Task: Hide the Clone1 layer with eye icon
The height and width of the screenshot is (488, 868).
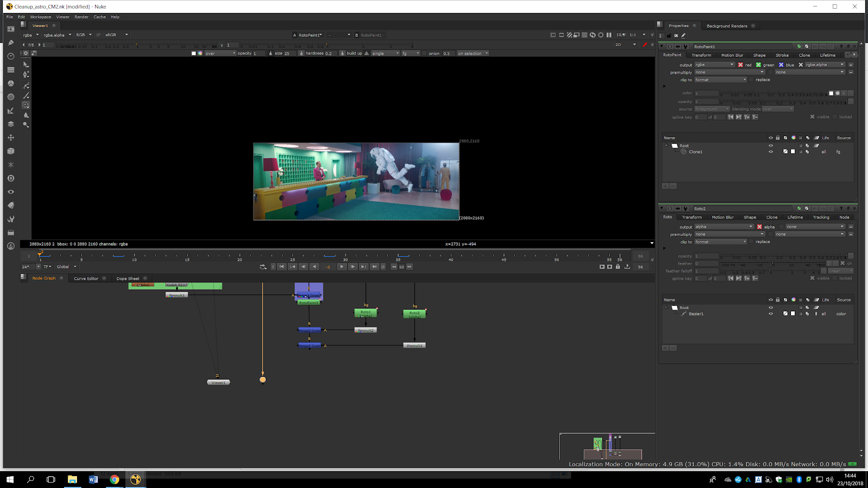Action: (770, 152)
